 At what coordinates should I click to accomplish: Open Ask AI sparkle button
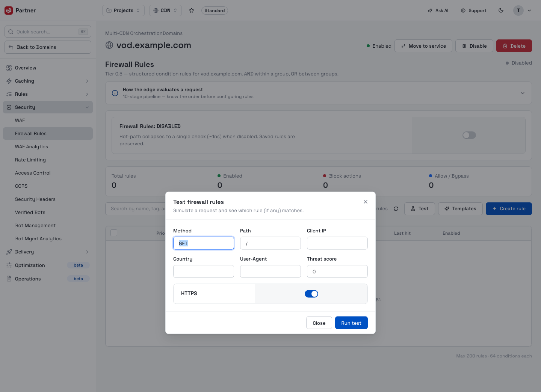pos(438,11)
